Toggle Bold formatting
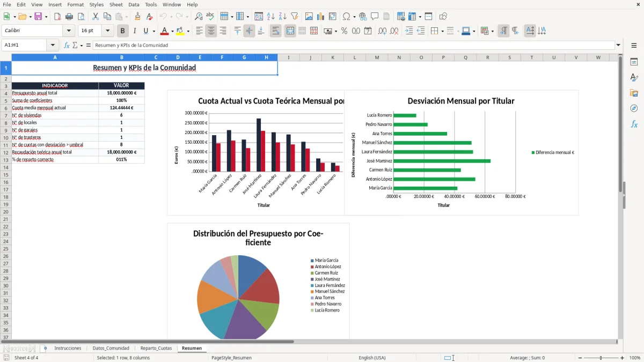This screenshot has height=362, width=644. click(123, 31)
